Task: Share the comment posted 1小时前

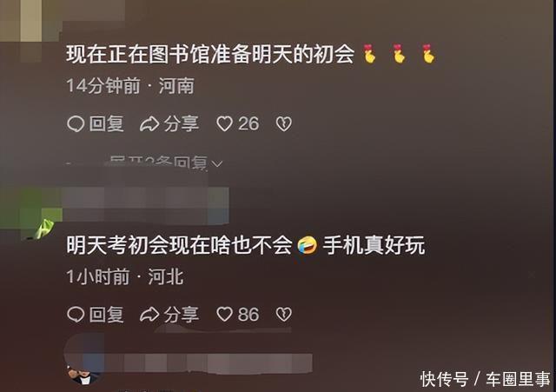Action: [x=169, y=315]
